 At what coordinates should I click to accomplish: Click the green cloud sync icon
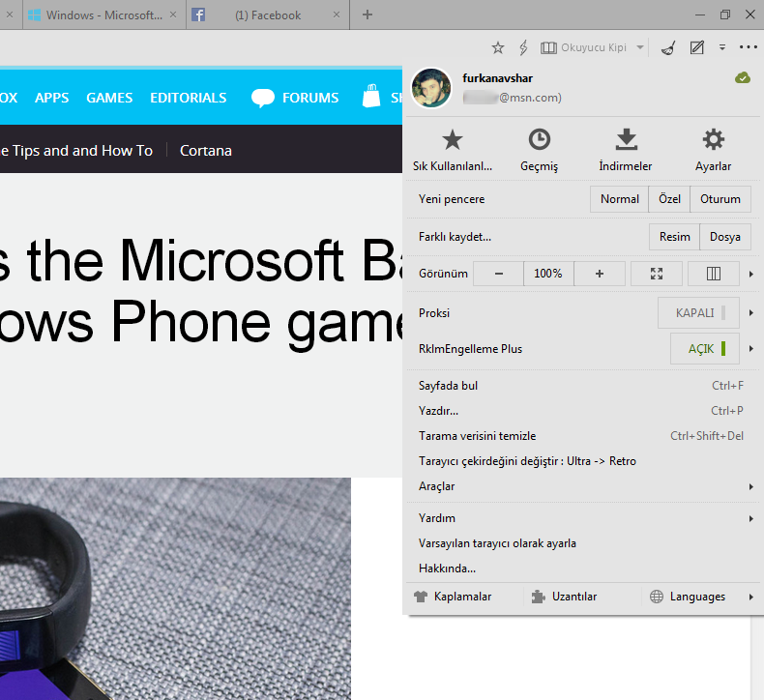pos(743,77)
